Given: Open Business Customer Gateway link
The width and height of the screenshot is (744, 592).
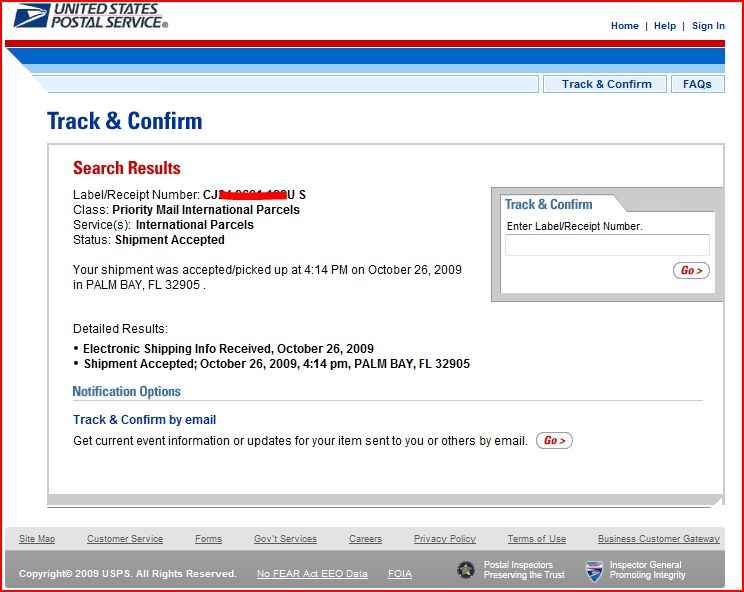Looking at the screenshot, I should (x=659, y=538).
